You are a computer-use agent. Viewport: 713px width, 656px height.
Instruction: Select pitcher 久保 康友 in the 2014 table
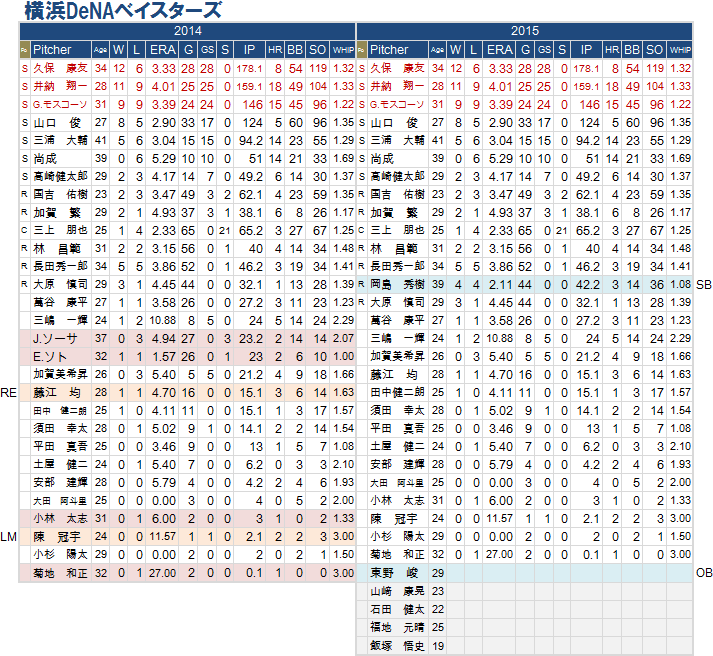click(x=60, y=68)
